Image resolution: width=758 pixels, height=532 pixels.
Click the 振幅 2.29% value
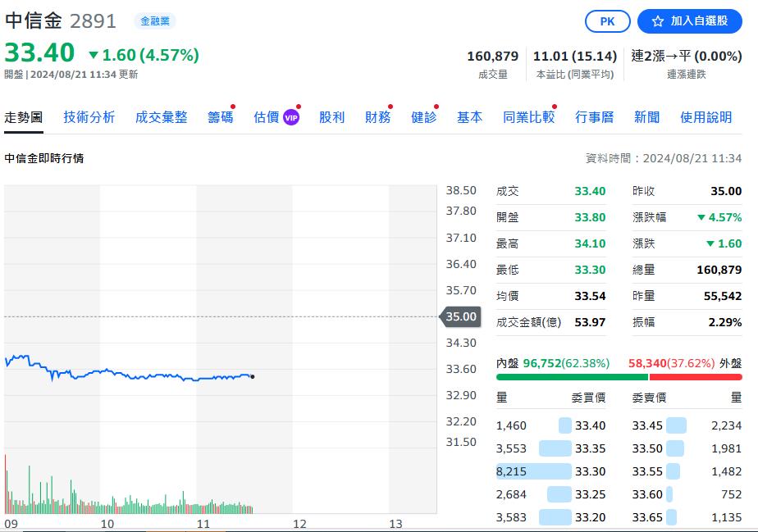coord(725,322)
